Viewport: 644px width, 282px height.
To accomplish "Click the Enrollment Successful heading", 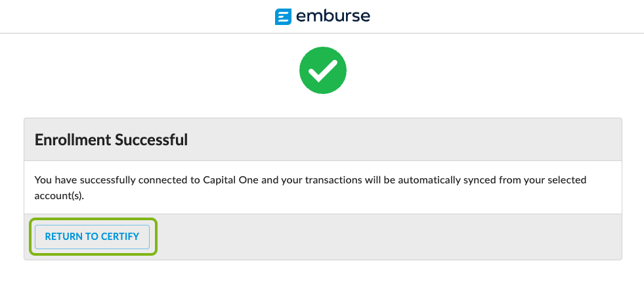I will (x=111, y=139).
